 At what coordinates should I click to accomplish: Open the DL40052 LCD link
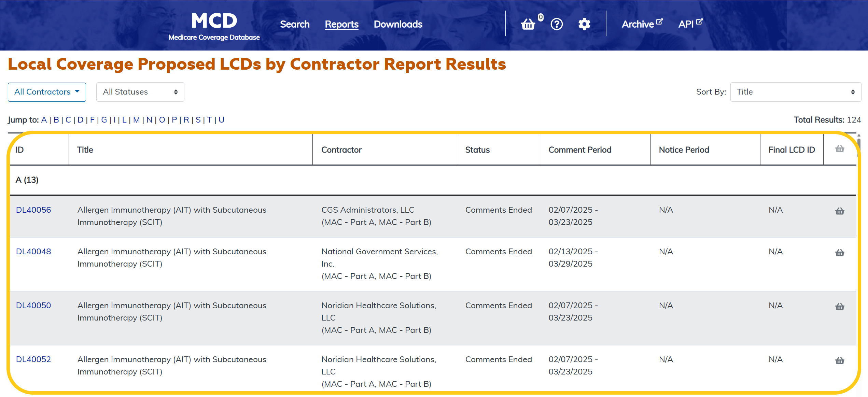[33, 359]
